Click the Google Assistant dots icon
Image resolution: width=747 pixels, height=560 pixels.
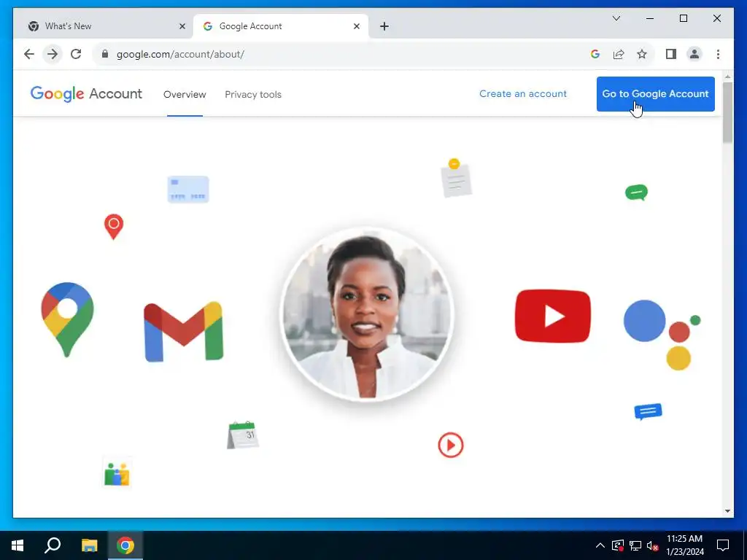(x=662, y=335)
